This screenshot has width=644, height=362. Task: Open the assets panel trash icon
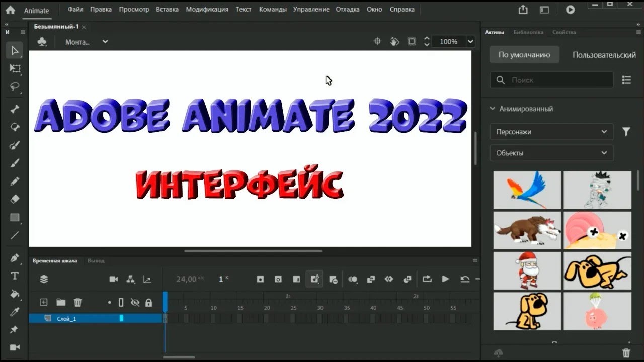(x=626, y=353)
